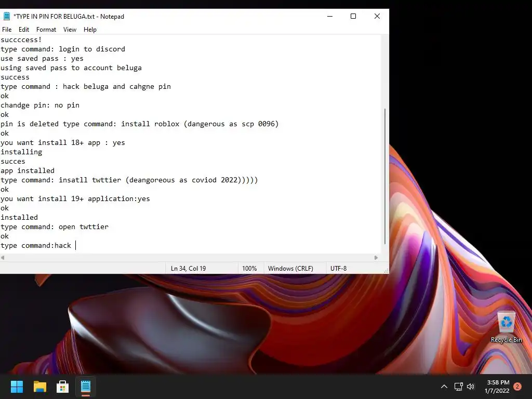The height and width of the screenshot is (399, 532).
Task: Click the line 'installed'
Action: pyautogui.click(x=19, y=218)
